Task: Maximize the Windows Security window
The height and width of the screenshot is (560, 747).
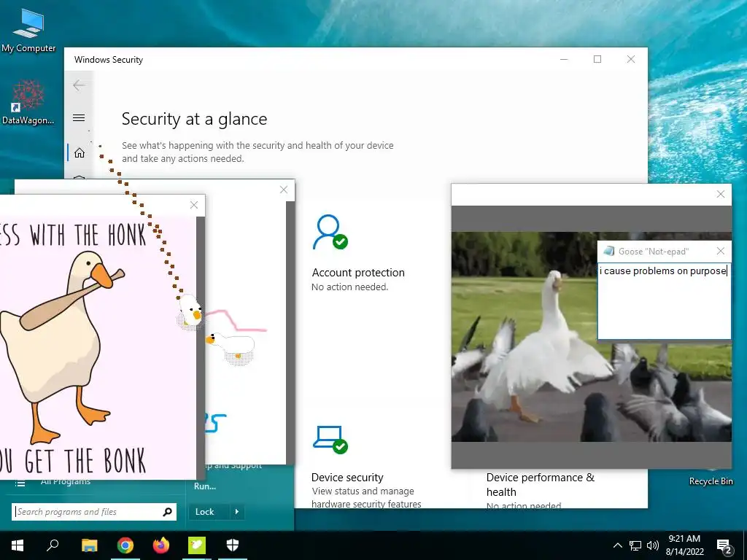Action: (x=597, y=59)
